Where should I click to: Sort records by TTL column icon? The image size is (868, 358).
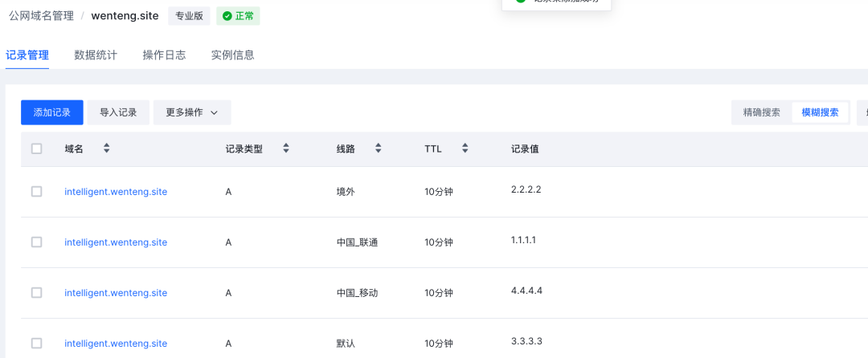[465, 148]
